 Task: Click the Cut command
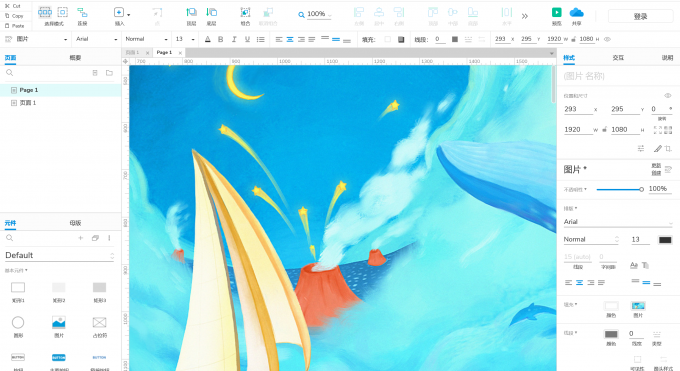coord(13,6)
